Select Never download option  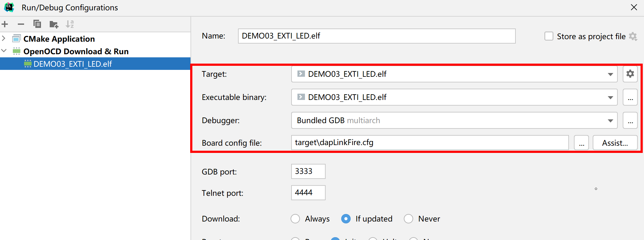408,219
